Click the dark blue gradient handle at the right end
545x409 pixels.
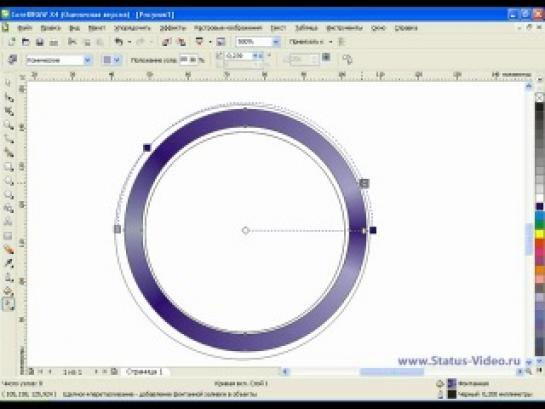point(373,230)
